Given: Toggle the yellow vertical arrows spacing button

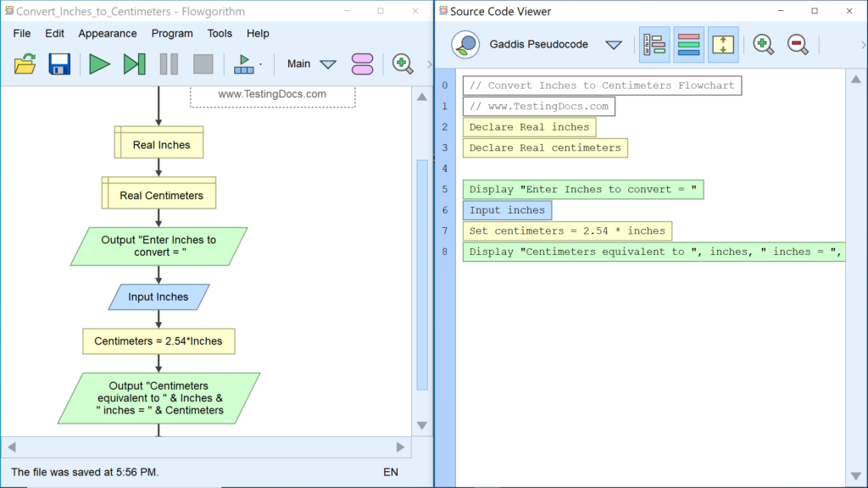Looking at the screenshot, I should (x=723, y=45).
